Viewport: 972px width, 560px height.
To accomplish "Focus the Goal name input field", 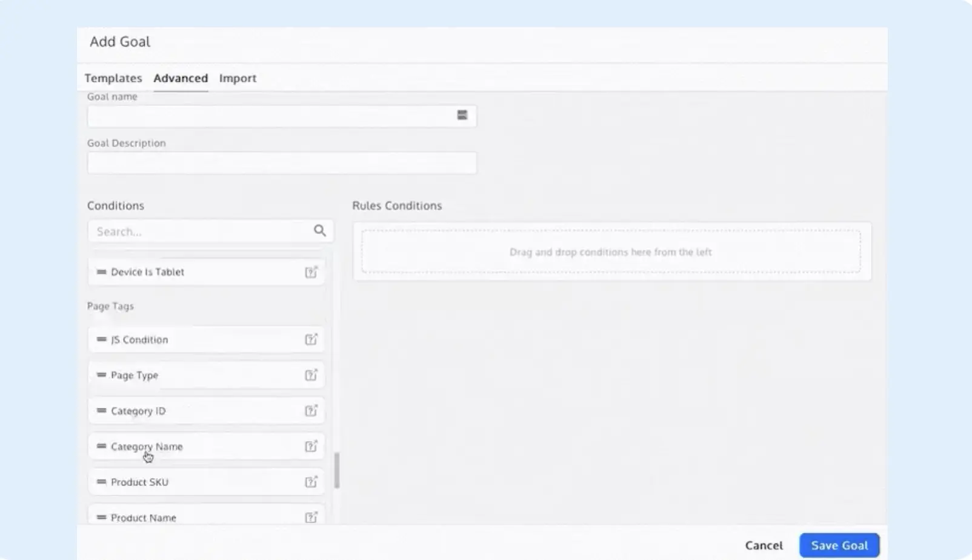I will point(282,116).
